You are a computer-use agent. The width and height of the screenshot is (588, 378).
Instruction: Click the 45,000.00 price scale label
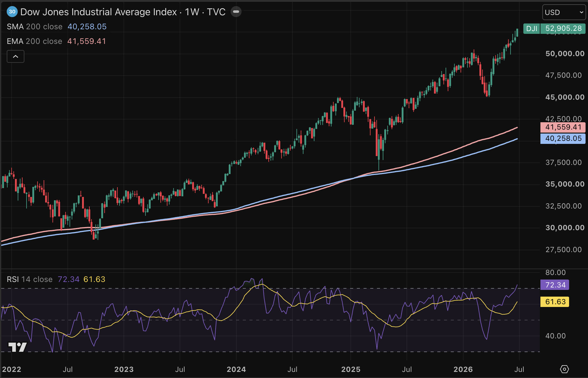565,97
